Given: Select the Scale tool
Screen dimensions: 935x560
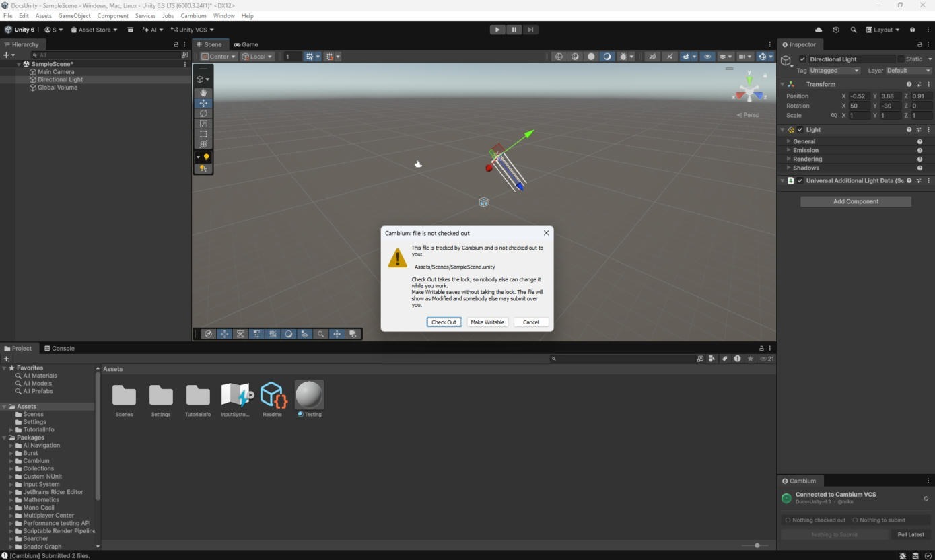Looking at the screenshot, I should pyautogui.click(x=203, y=123).
